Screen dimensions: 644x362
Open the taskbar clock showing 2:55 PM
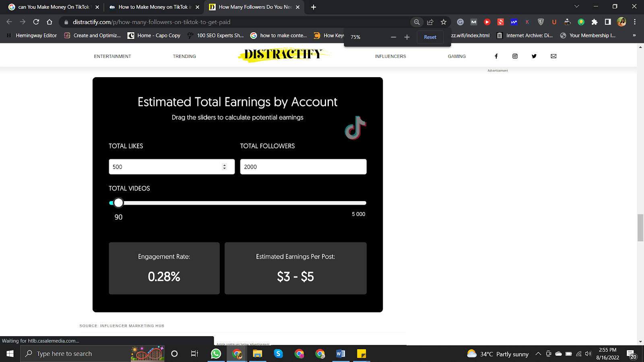(x=608, y=354)
